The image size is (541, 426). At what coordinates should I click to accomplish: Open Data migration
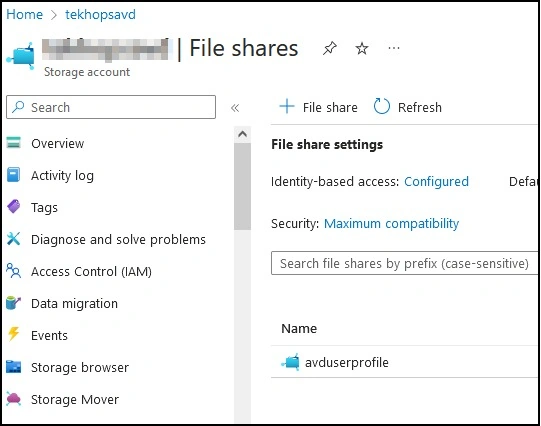pyautogui.click(x=75, y=304)
